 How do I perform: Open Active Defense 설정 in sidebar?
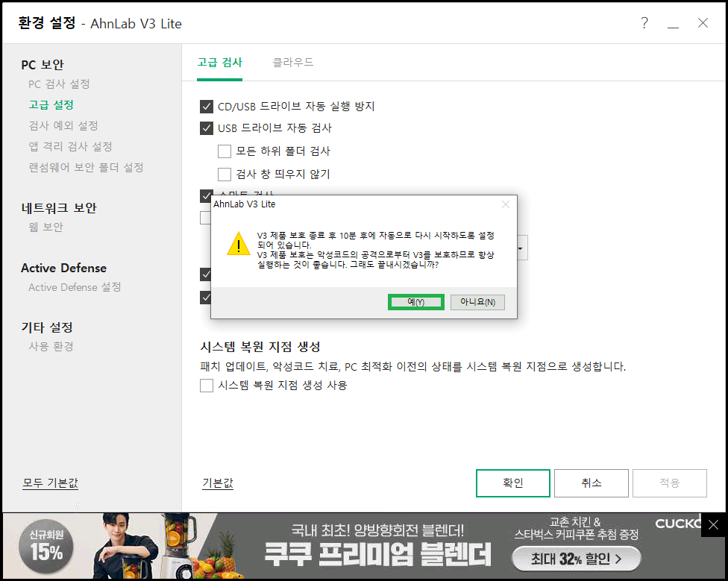[75, 287]
